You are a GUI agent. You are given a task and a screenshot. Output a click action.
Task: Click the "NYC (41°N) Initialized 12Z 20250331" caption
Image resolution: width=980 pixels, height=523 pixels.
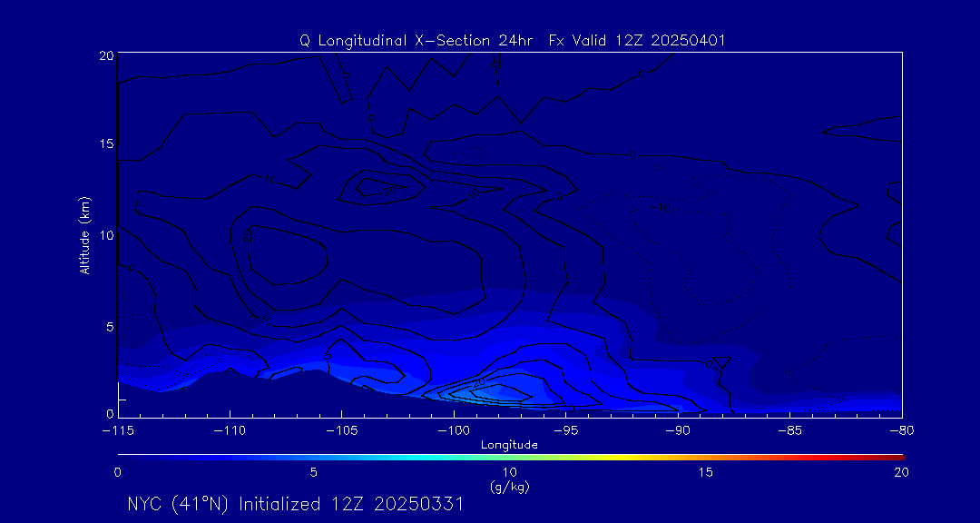point(296,504)
